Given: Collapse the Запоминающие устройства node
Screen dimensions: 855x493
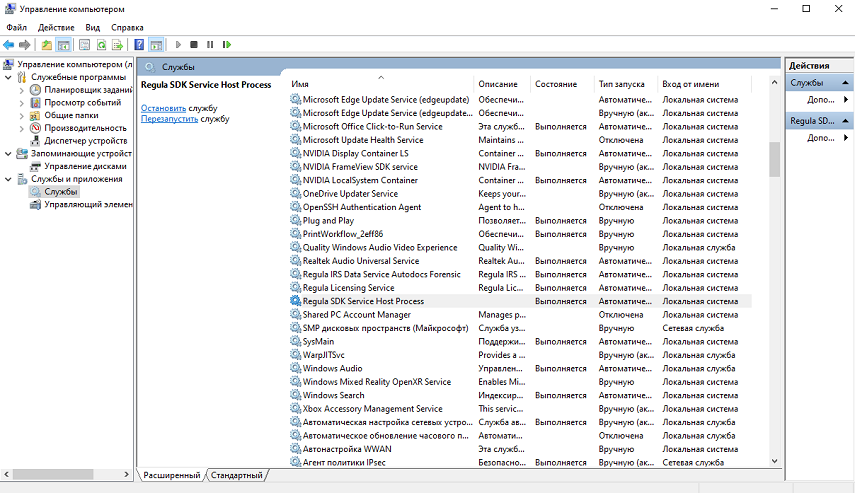Looking at the screenshot, I should pyautogui.click(x=8, y=154).
